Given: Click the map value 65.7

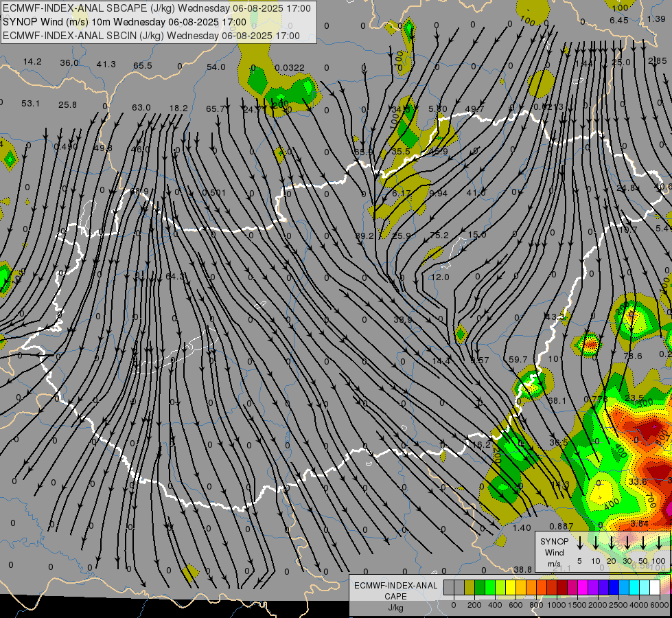Looking at the screenshot, I should coord(215,109).
